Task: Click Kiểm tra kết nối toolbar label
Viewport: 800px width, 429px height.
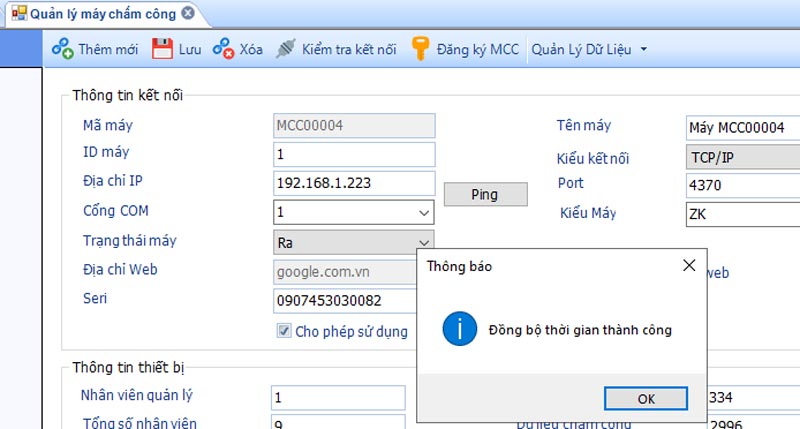Action: tap(349, 49)
